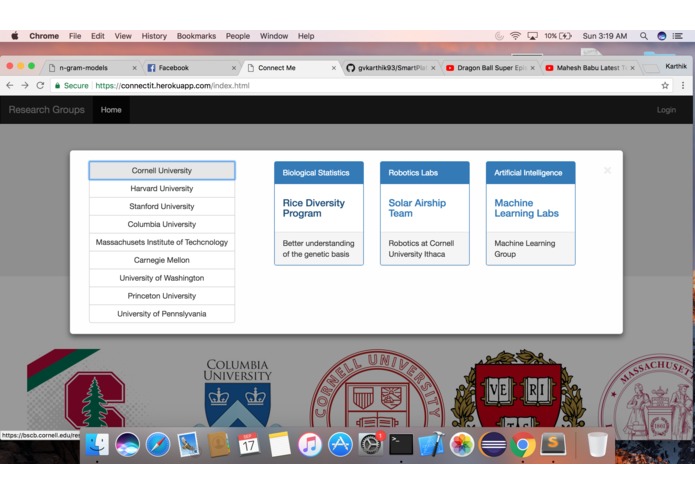
Task: Open Xcode hammer icon in Dock
Action: click(431, 444)
